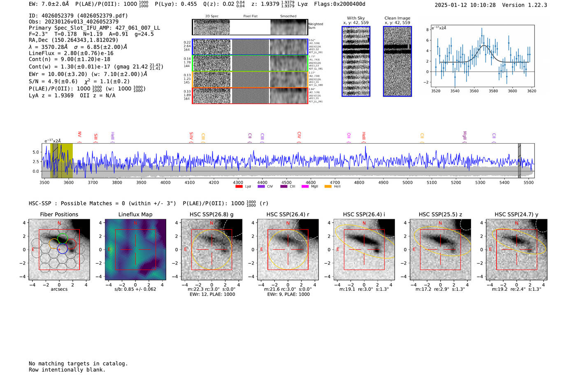Click the Lyα red legend swatch
The height and width of the screenshot is (392, 576).
point(239,187)
